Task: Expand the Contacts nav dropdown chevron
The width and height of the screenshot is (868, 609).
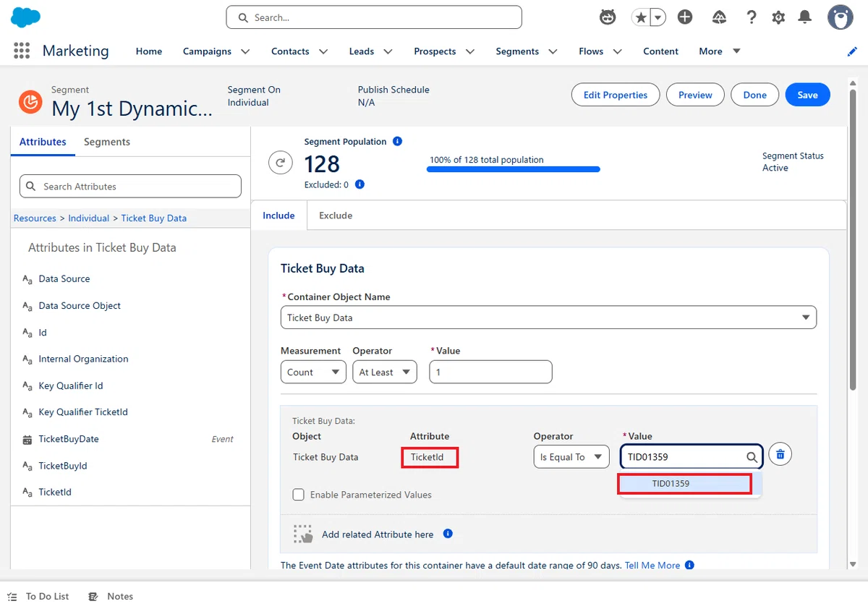Action: pos(323,51)
